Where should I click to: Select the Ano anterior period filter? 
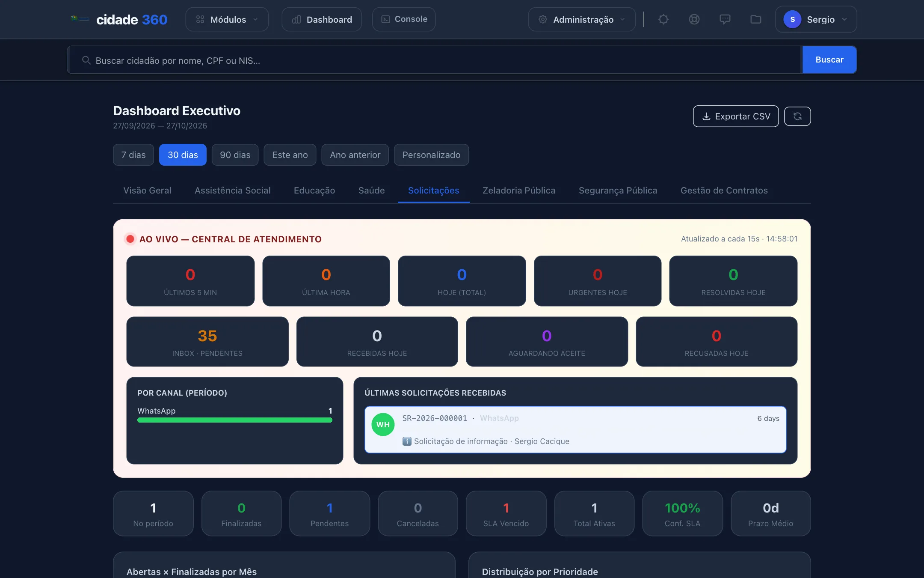(355, 155)
